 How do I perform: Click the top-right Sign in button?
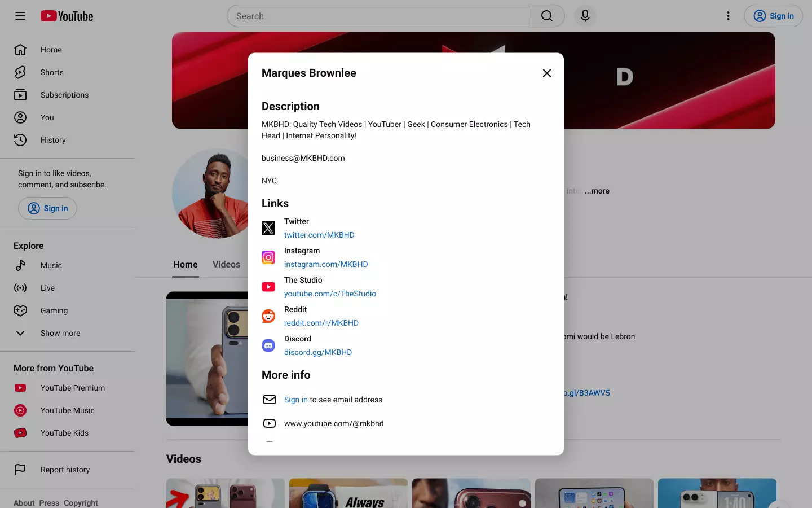coord(773,16)
